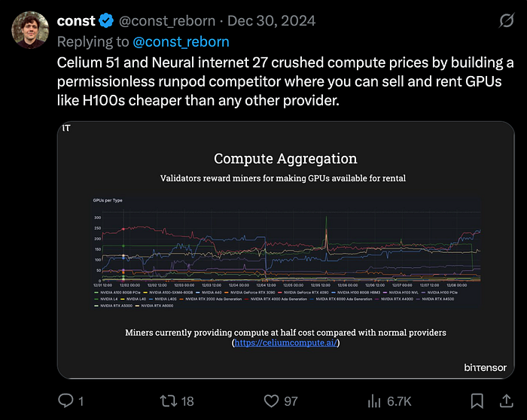This screenshot has height=420, width=527.
Task: Click the bittensor logo in image
Action: coord(485,367)
